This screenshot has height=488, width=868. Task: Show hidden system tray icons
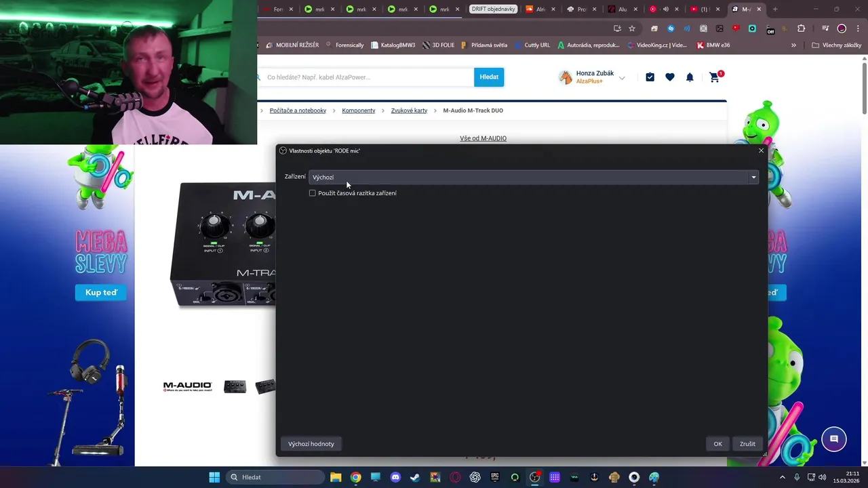[x=782, y=477]
